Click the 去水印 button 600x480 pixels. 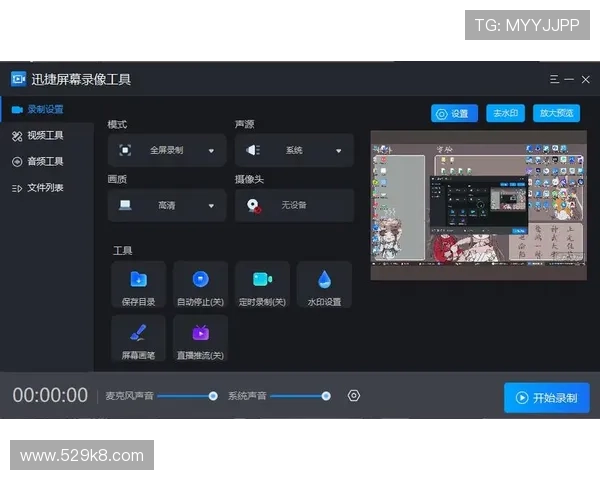pyautogui.click(x=505, y=113)
